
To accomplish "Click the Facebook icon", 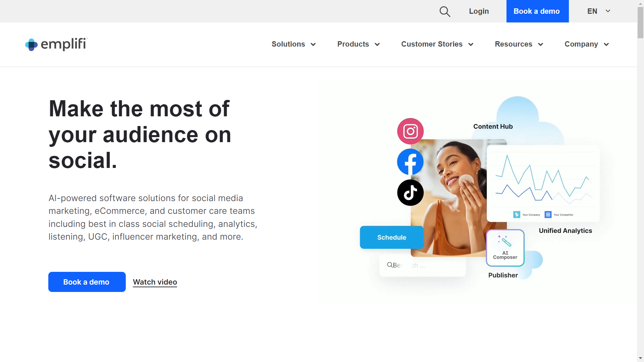I will pyautogui.click(x=410, y=162).
